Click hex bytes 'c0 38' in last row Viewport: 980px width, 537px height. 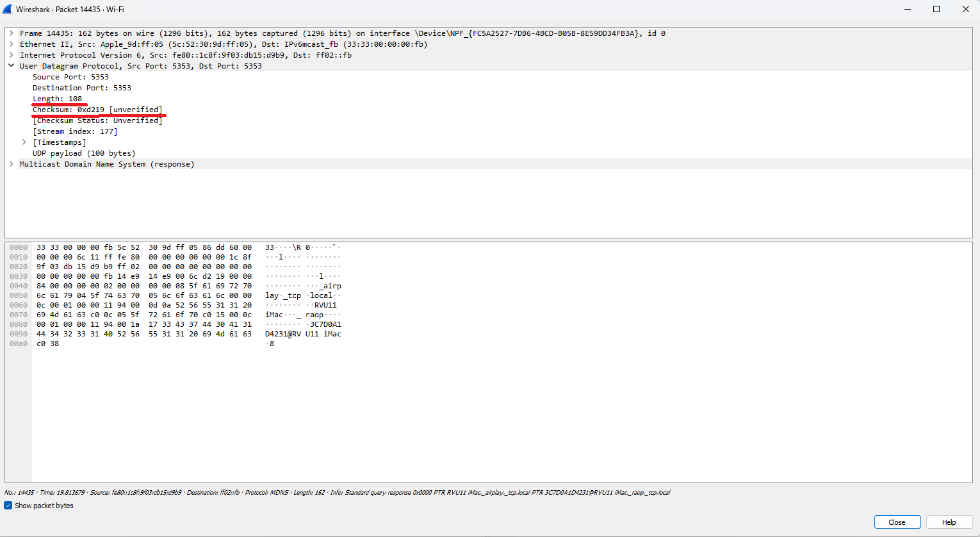47,343
